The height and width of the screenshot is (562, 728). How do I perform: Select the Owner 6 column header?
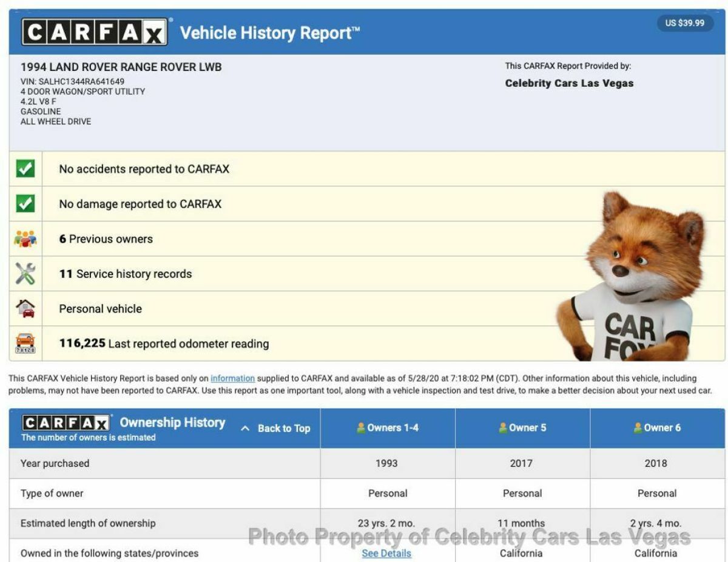657,428
